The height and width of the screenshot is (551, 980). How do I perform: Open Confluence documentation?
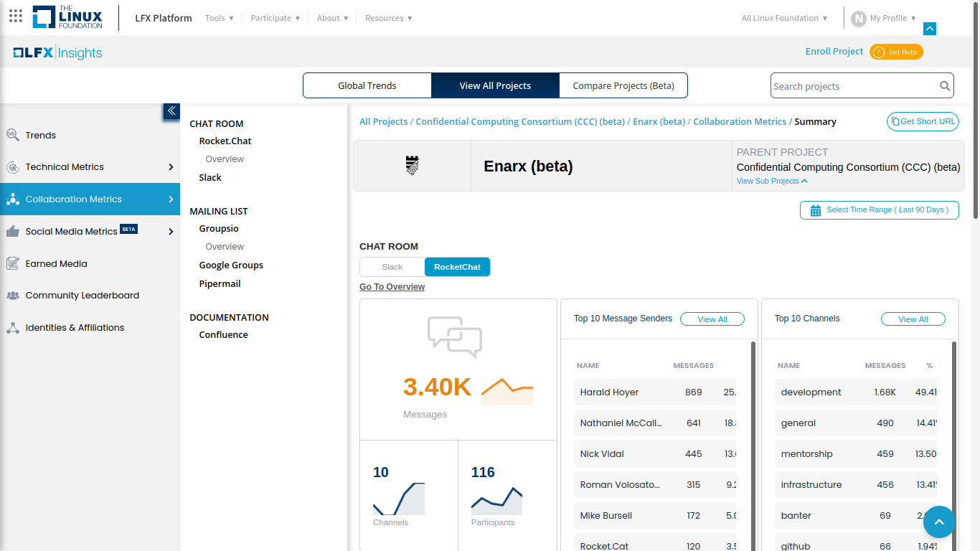pyautogui.click(x=224, y=335)
